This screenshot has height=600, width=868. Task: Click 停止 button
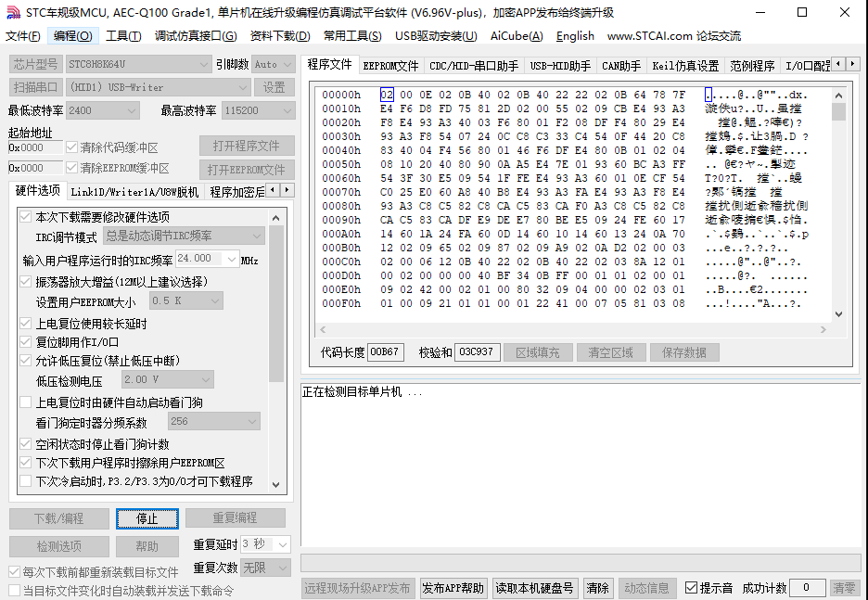pos(147,518)
